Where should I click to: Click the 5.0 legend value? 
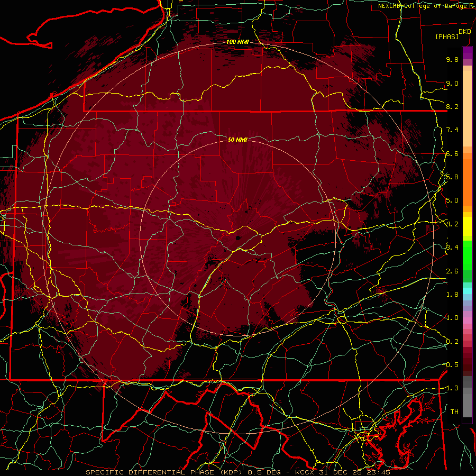pos(452,200)
